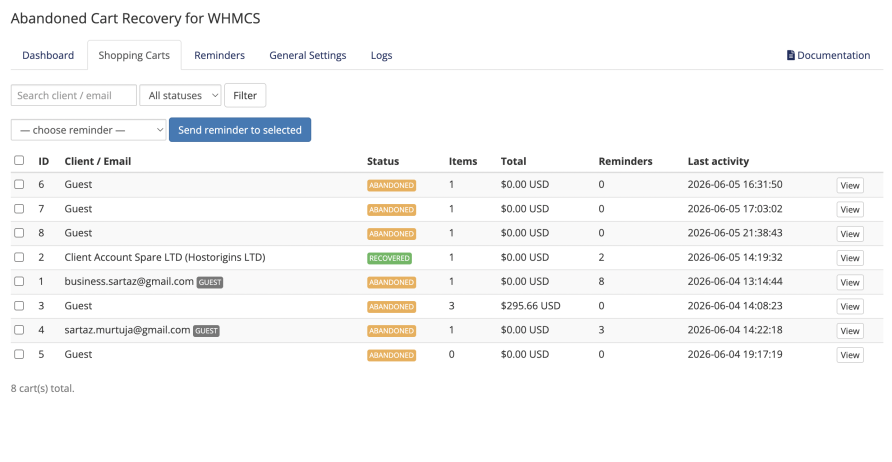The height and width of the screenshot is (462, 892).
Task: Open the Logs tab
Action: point(381,55)
